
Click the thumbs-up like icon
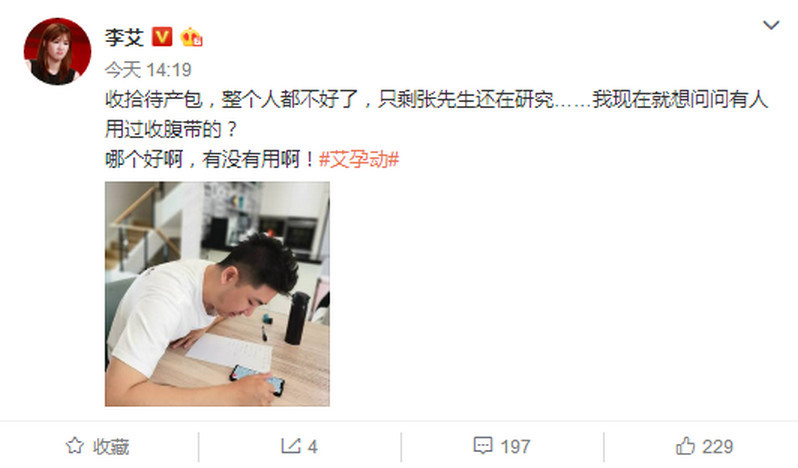click(x=685, y=446)
